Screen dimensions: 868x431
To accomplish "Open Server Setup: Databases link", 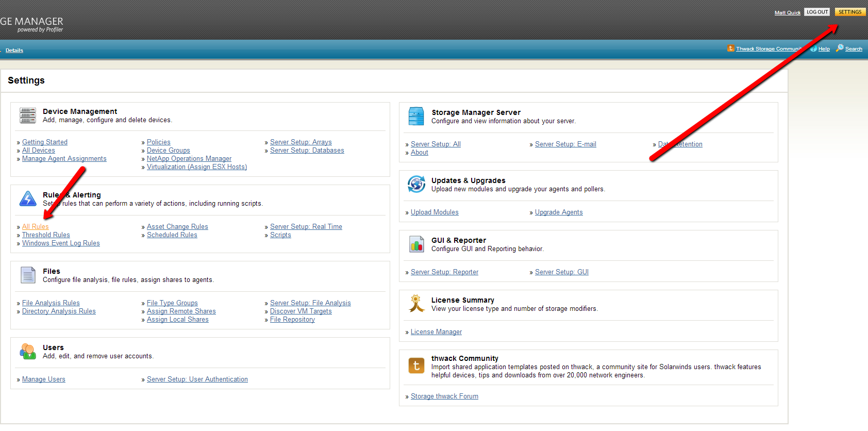I will click(x=307, y=151).
